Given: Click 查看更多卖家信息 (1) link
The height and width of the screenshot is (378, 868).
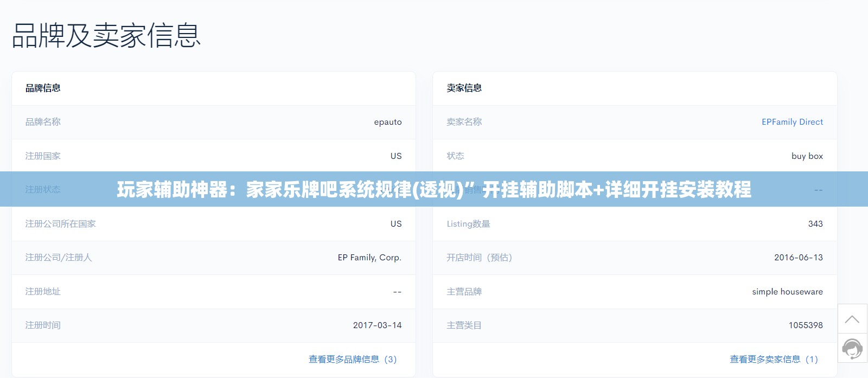Looking at the screenshot, I should point(774,359).
